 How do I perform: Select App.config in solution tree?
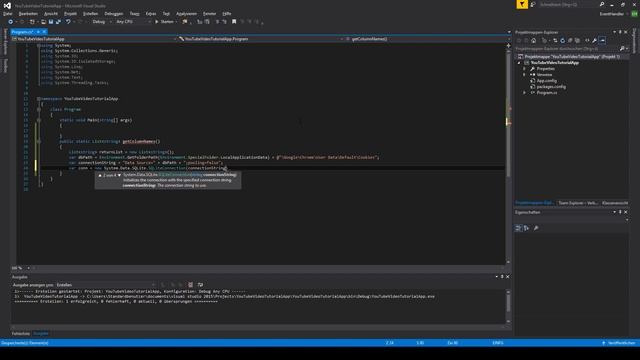coord(546,81)
